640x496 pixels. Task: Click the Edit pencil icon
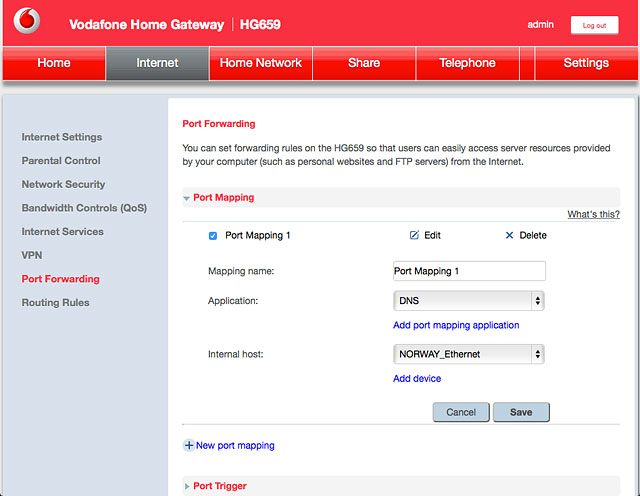[414, 235]
